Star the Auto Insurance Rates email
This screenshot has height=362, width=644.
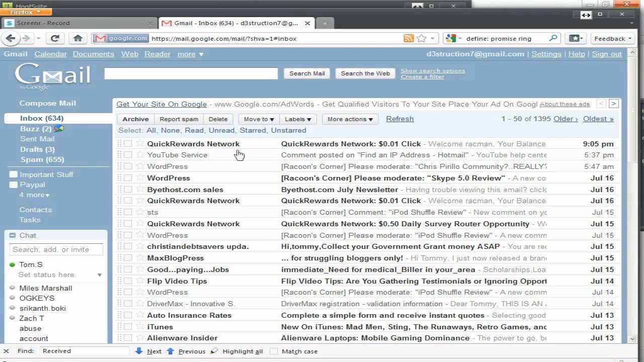(140, 315)
